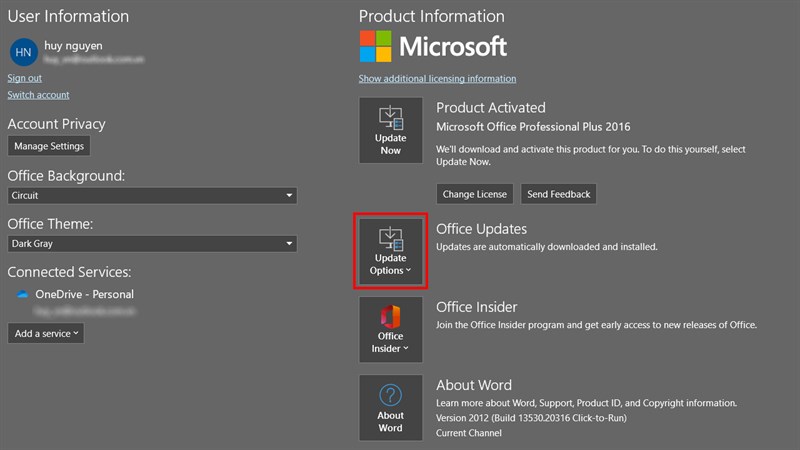
Task: Open the Add a service menu
Action: 46,333
